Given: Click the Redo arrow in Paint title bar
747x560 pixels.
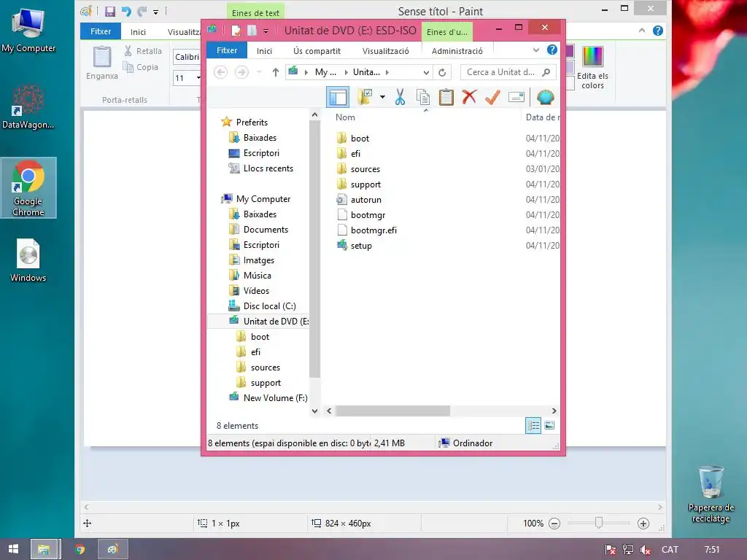Looking at the screenshot, I should coord(142,11).
